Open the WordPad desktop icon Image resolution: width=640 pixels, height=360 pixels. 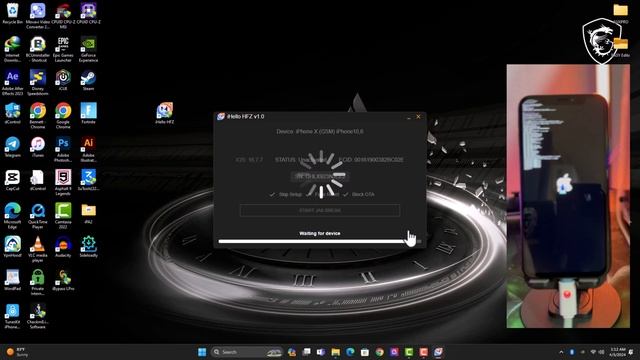(12, 280)
